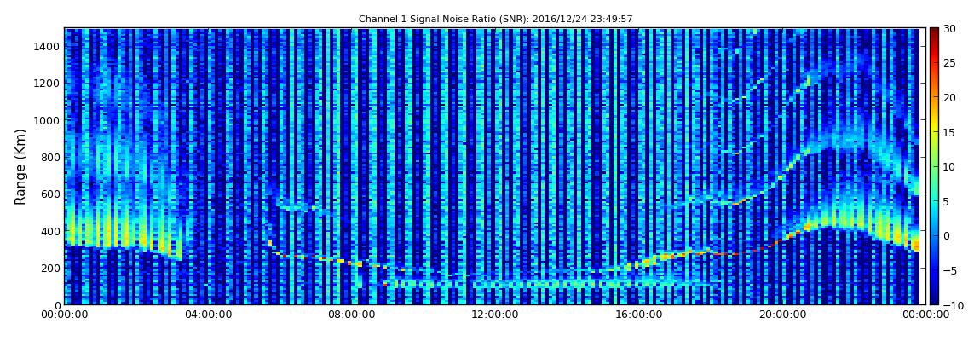This screenshot has width=980, height=347.
Task: Click the colorbar value 10
Action: click(949, 166)
